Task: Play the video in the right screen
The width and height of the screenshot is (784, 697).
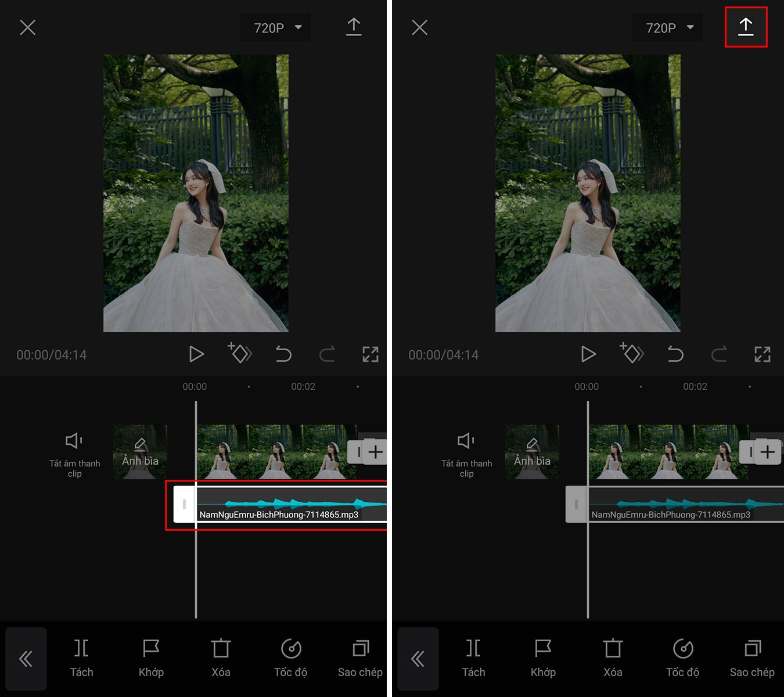Action: [x=588, y=354]
